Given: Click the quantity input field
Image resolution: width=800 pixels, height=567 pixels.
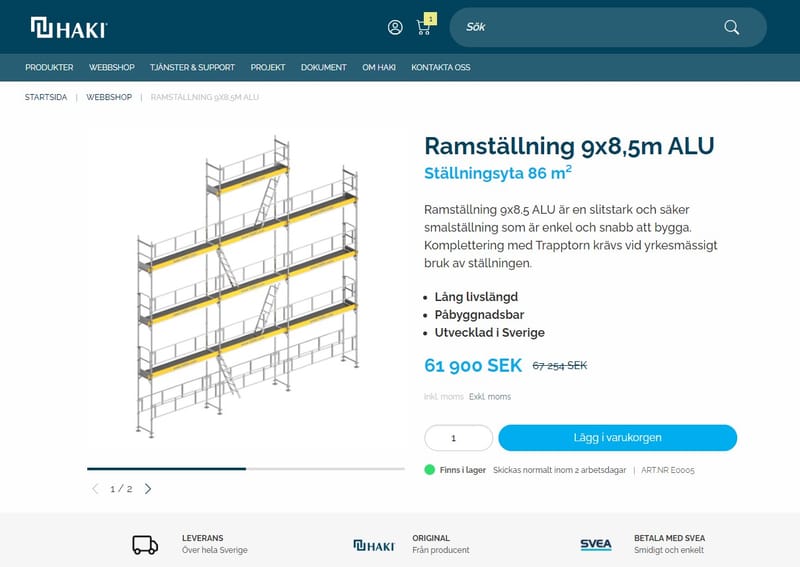Looking at the screenshot, I should (458, 438).
